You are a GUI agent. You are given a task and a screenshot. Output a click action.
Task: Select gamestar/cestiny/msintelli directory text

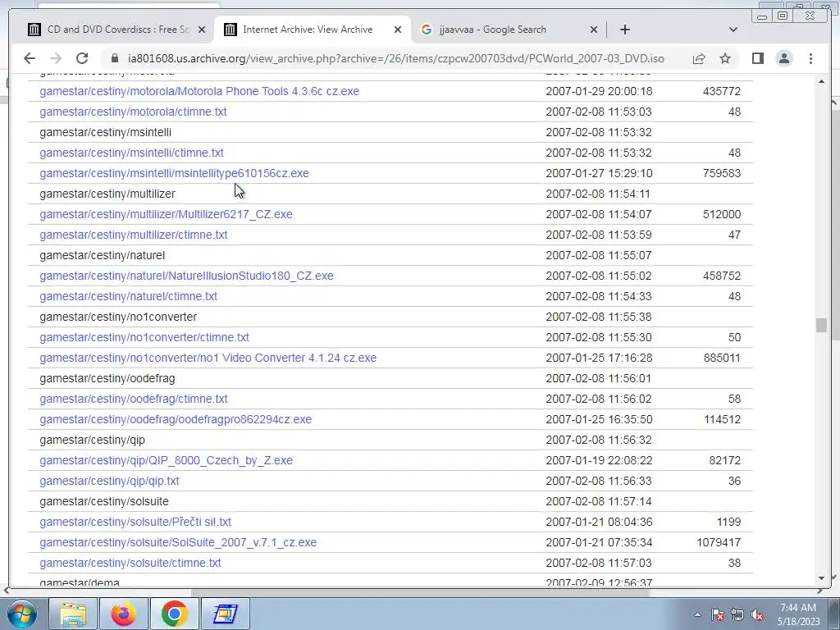pos(106,132)
